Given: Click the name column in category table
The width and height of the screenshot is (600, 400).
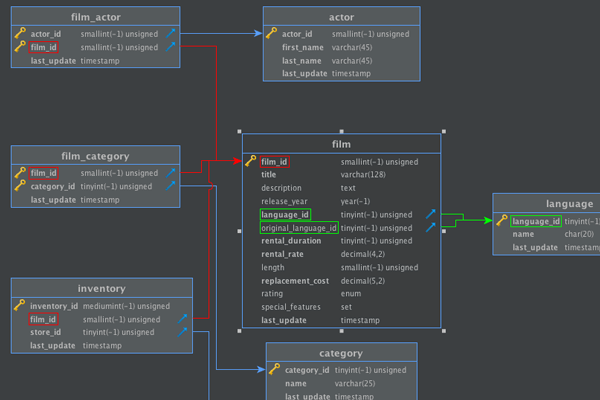Looking at the screenshot, I should coord(296,383).
